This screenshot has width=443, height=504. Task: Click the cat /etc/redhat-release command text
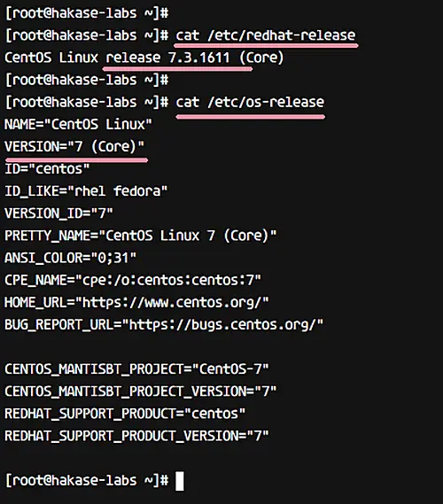[266, 35]
